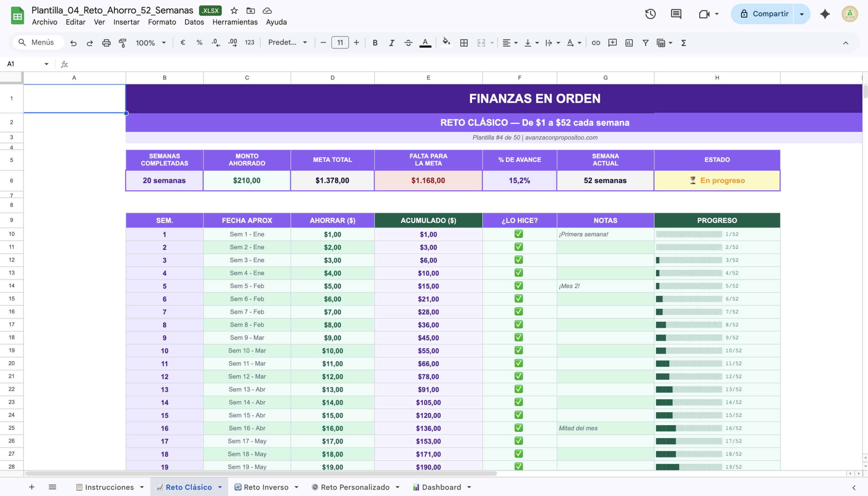Open the Reto Inverso tab dropdown arrow
The image size is (868, 496).
296,487
